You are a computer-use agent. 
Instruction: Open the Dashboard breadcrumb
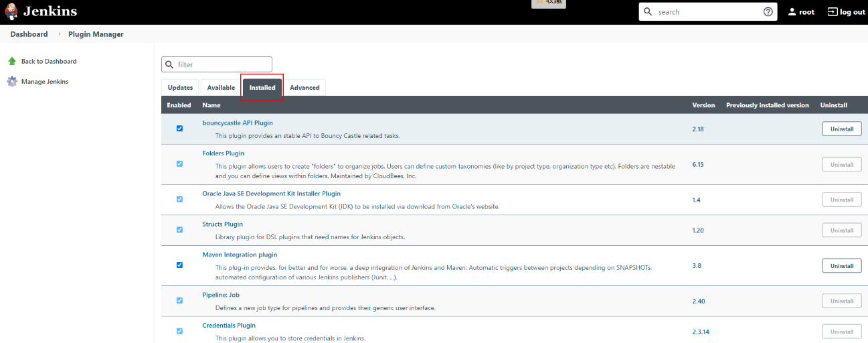[x=29, y=34]
